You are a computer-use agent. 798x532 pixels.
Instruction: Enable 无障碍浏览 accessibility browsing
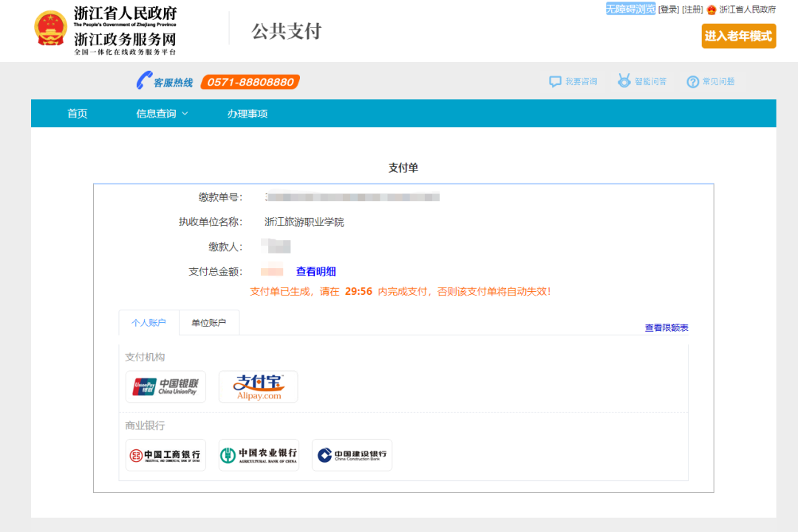click(x=630, y=9)
